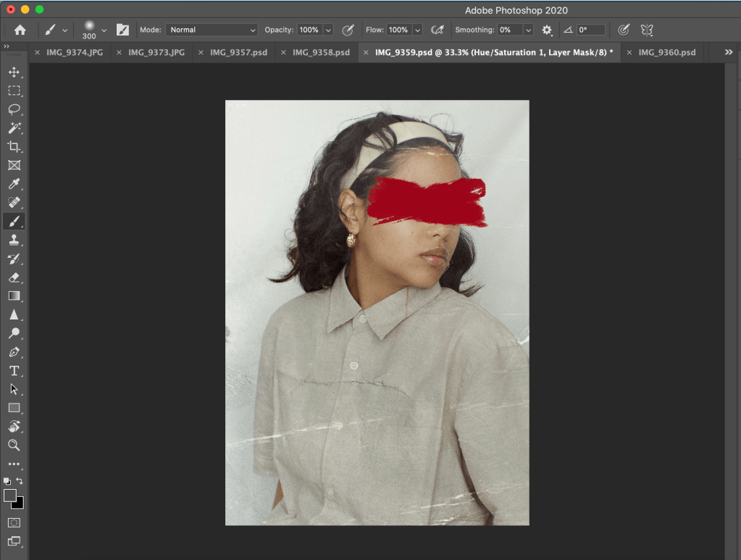Open the IMG_9374.JPG document tab

pos(75,52)
